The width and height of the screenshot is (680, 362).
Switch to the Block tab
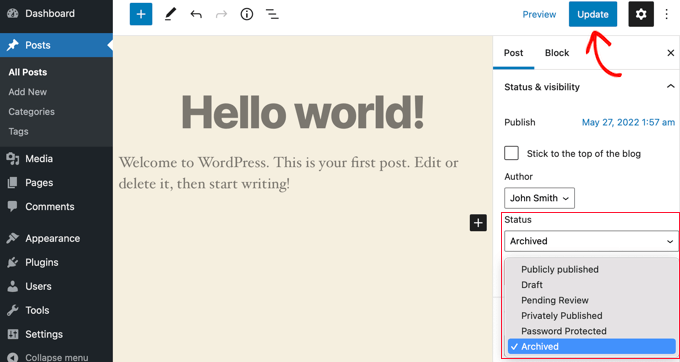557,53
